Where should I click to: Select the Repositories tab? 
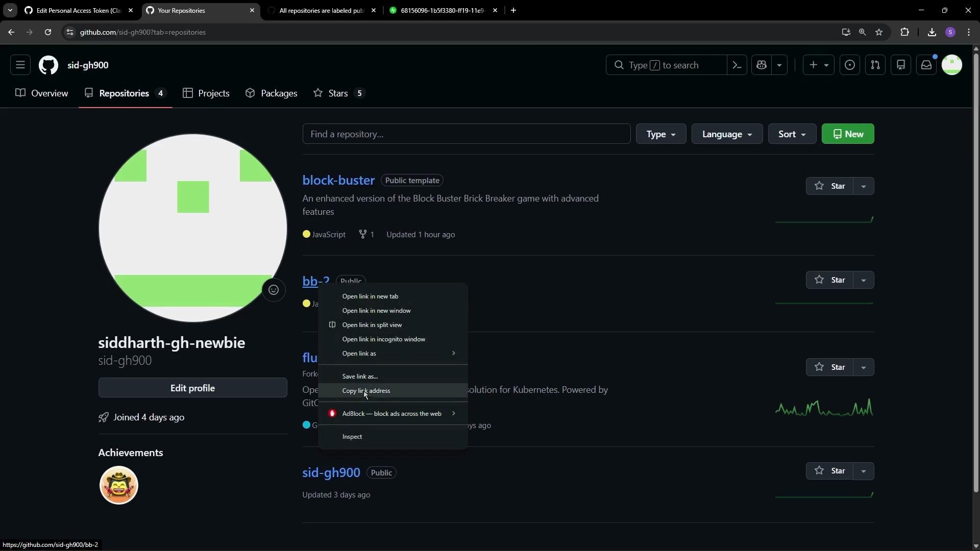click(x=126, y=93)
